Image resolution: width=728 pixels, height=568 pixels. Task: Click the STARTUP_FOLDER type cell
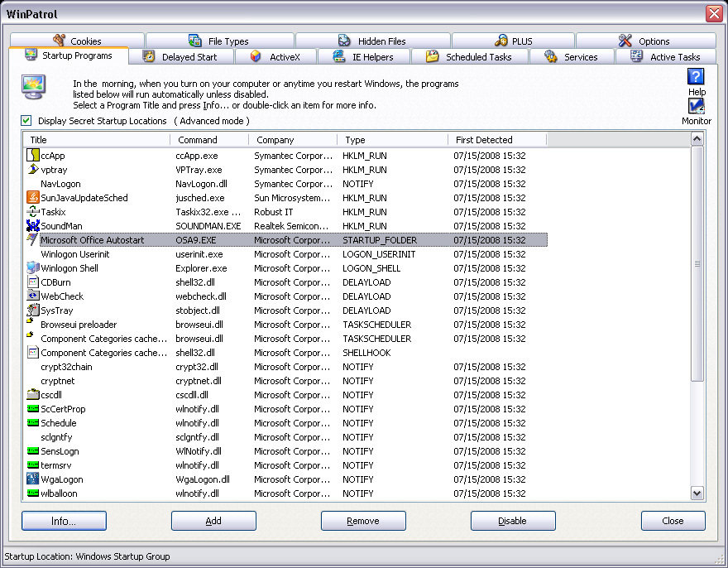point(380,240)
